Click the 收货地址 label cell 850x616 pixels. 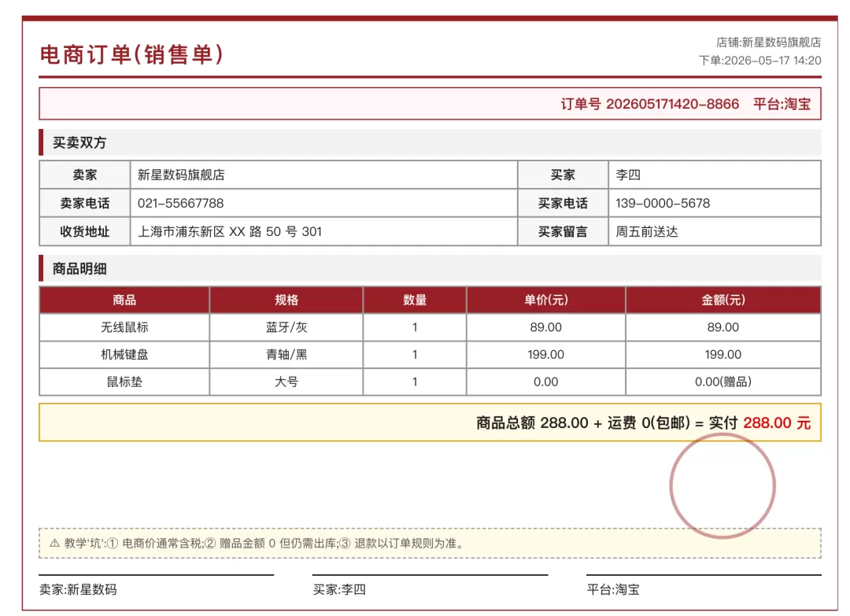pos(85,231)
